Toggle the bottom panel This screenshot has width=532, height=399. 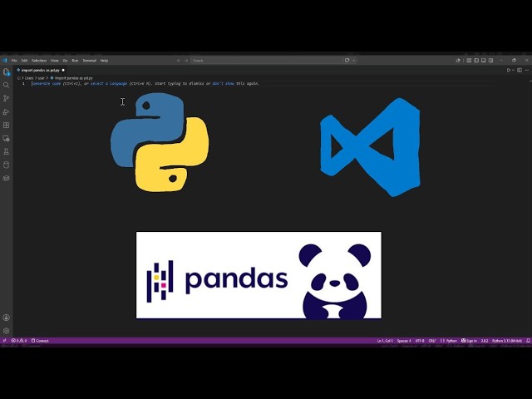484,61
